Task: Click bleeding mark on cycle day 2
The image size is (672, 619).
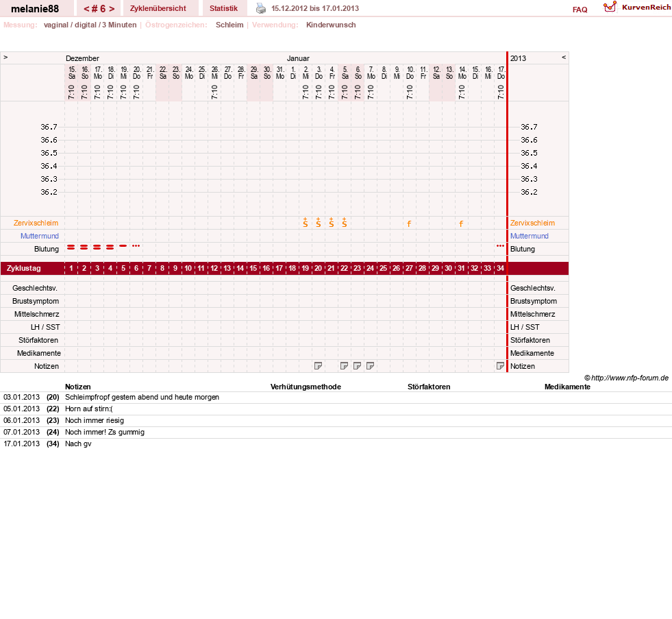Action: [84, 247]
